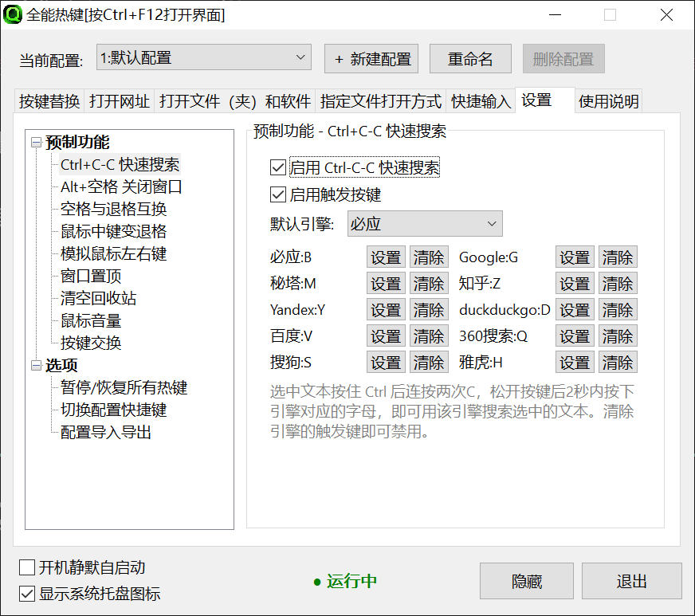Open the 默认引擎 dropdown
The width and height of the screenshot is (695, 616).
(x=425, y=224)
